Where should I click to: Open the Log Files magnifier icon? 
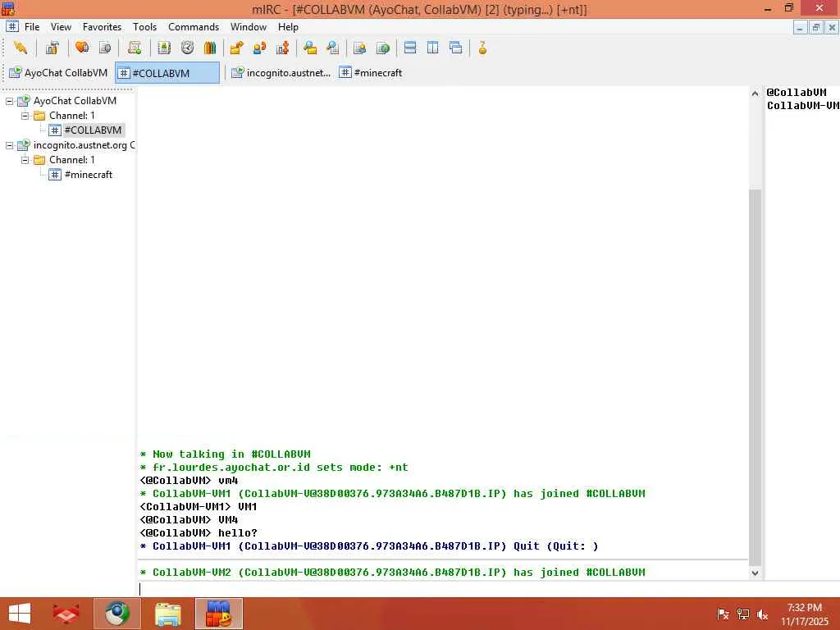click(x=333, y=48)
